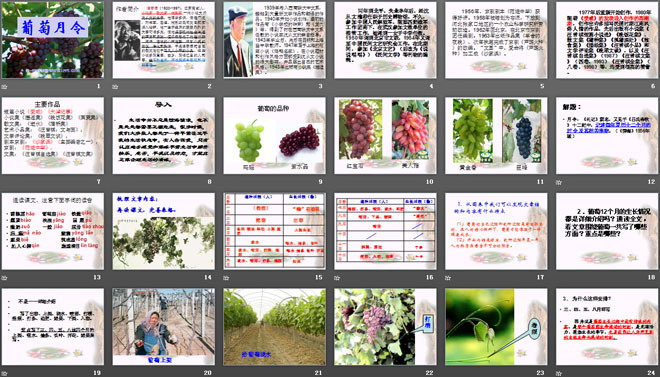Click animation star icon under slide 13
The height and width of the screenshot is (377, 660).
[x=5, y=278]
